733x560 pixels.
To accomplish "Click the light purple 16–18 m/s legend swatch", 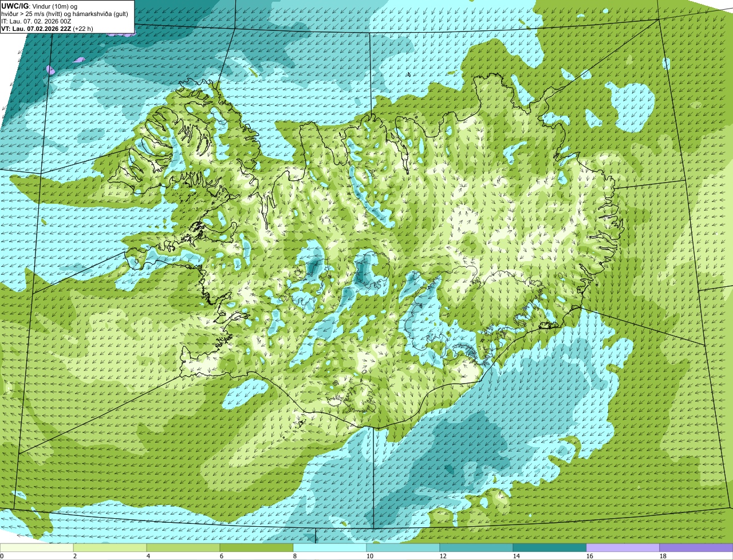I will [x=623, y=547].
